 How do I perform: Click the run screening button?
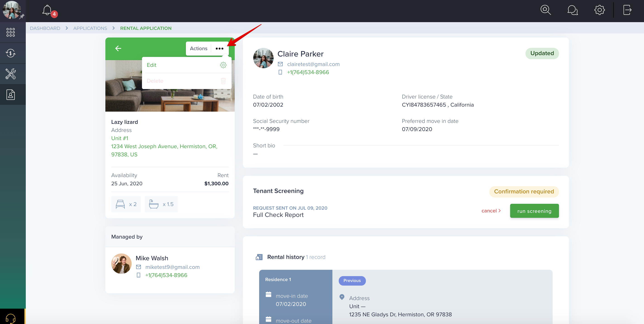pos(534,211)
